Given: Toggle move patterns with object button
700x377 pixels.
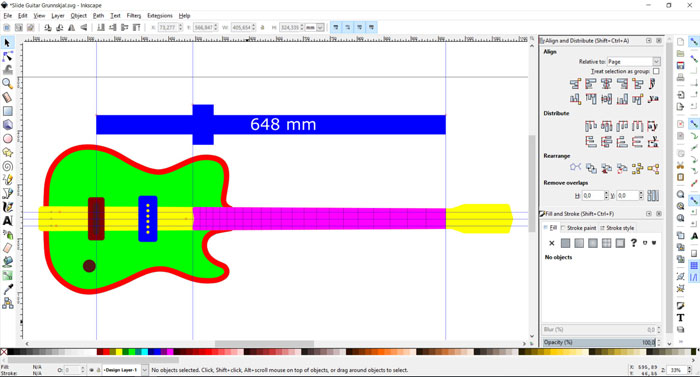Looking at the screenshot, I should [371, 28].
